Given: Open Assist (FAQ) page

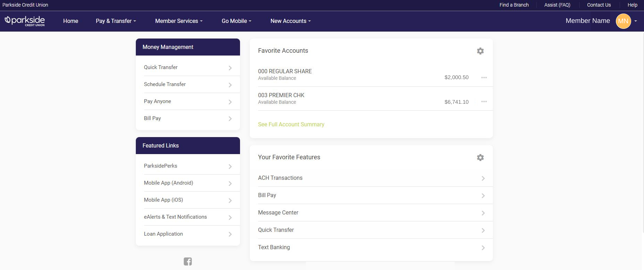Looking at the screenshot, I should point(557,5).
